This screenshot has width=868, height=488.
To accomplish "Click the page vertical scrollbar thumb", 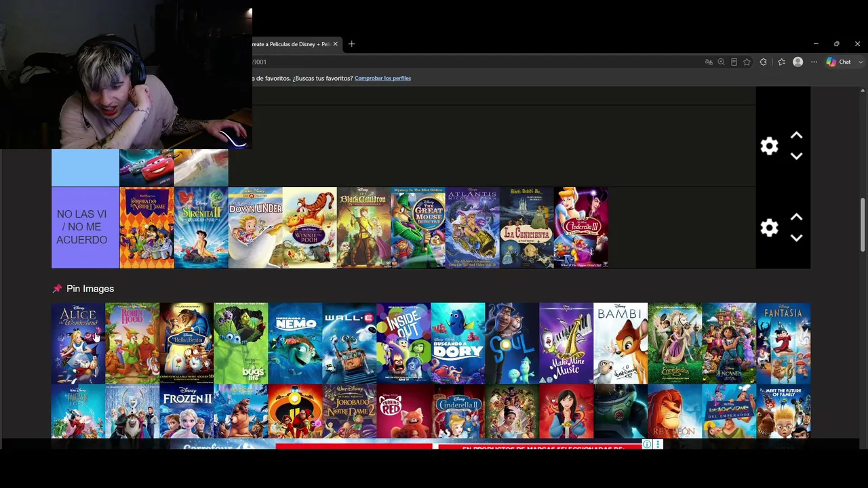I will (x=863, y=225).
